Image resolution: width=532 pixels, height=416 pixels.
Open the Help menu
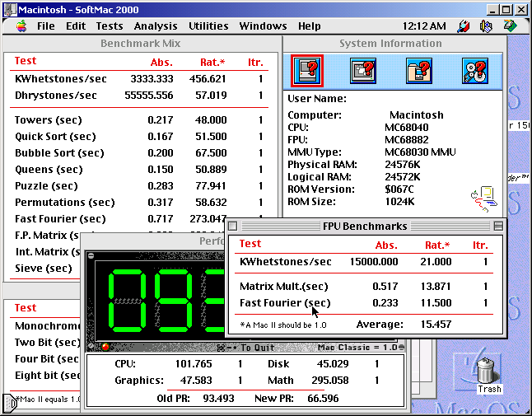pyautogui.click(x=309, y=26)
